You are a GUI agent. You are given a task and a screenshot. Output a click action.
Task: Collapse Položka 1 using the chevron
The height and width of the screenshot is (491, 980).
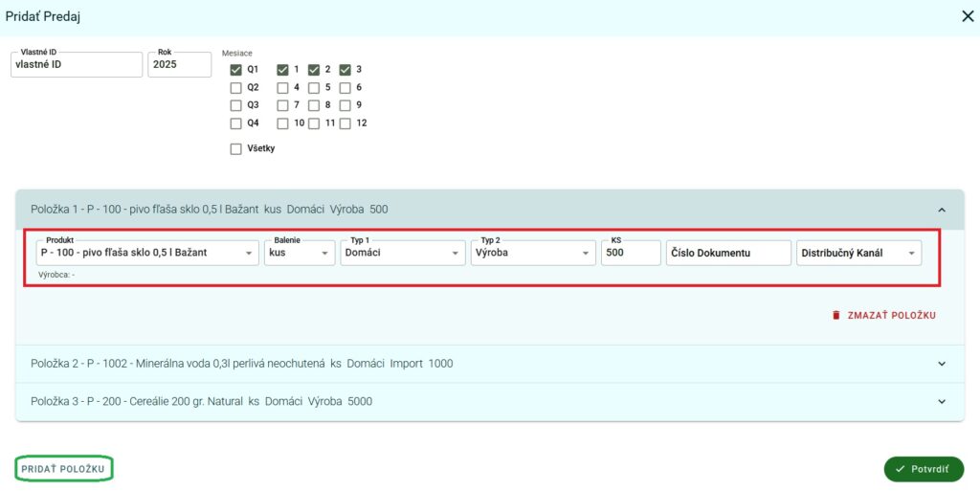pos(941,210)
